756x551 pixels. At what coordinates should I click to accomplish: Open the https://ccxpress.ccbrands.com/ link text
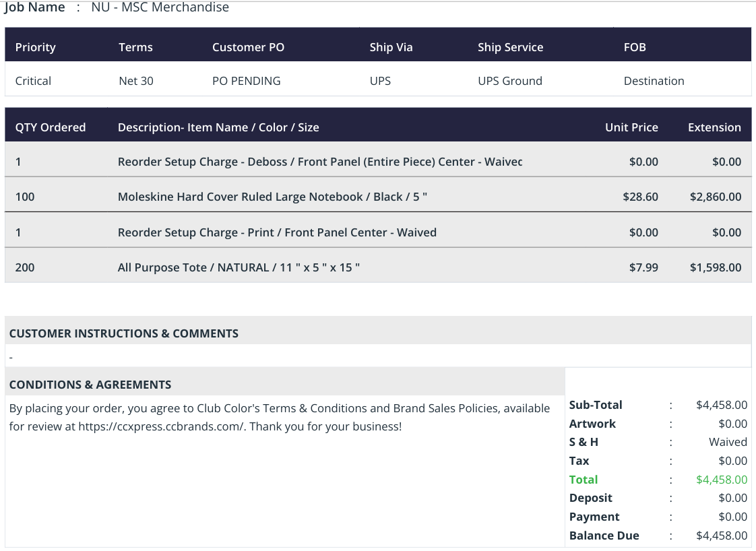pyautogui.click(x=162, y=426)
